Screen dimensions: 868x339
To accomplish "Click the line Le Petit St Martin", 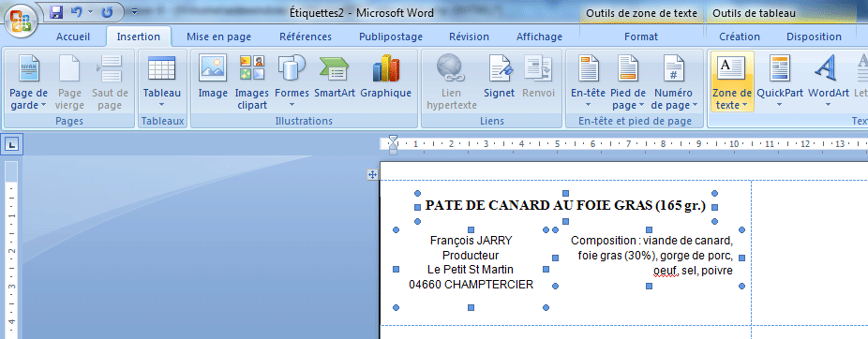I will (471, 270).
